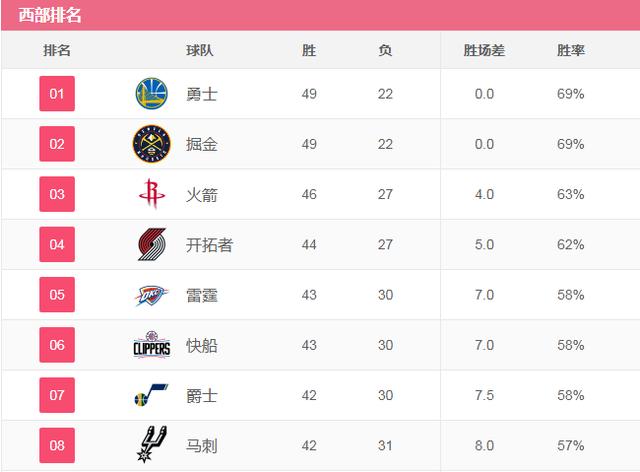Click the red rank badge 08
The width and height of the screenshot is (640, 472).
tap(57, 445)
